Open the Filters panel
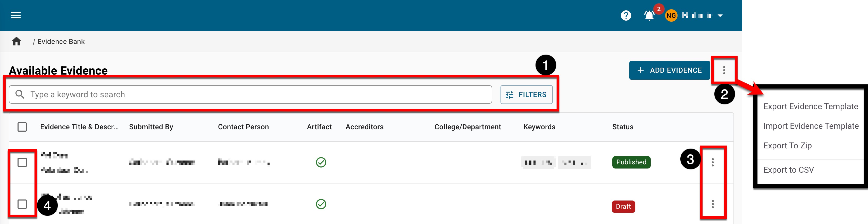Image resolution: width=868 pixels, height=224 pixels. click(x=526, y=94)
